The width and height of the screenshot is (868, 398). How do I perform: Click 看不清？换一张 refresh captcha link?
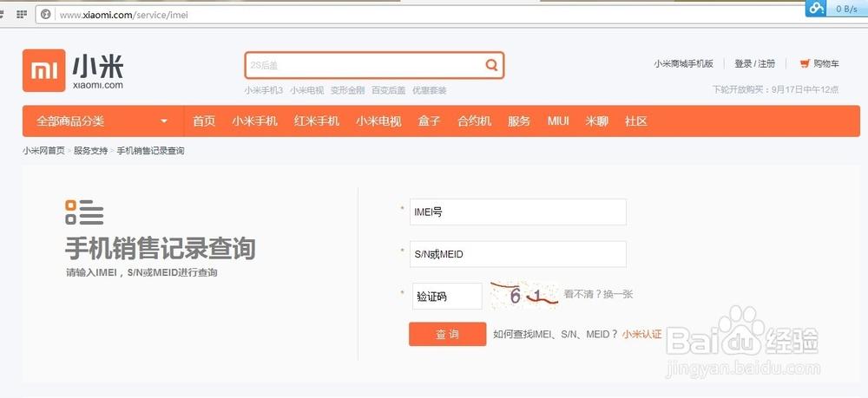(x=598, y=294)
